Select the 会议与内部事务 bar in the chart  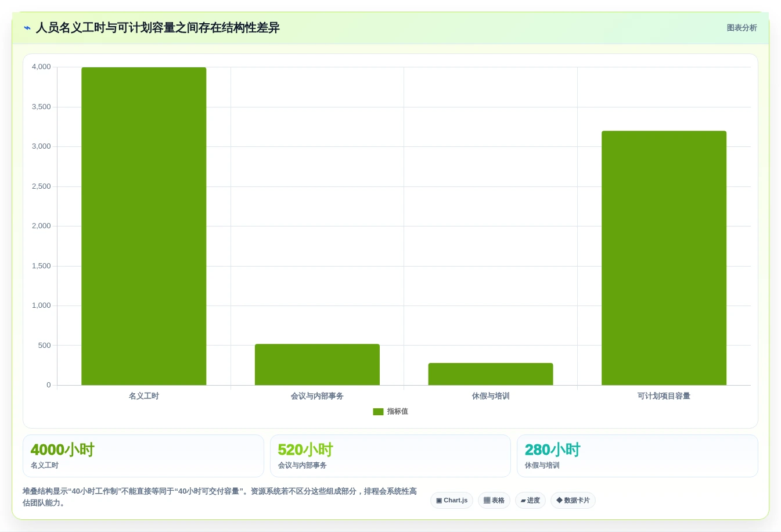pyautogui.click(x=317, y=364)
